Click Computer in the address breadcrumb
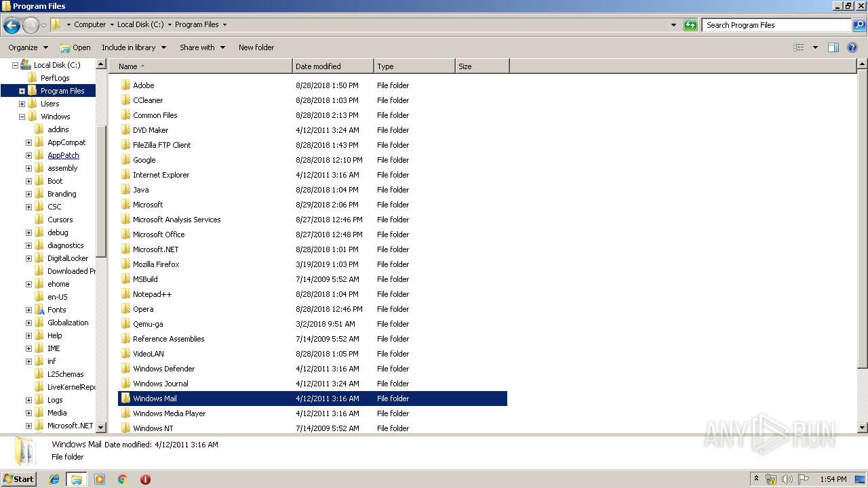868x488 pixels. tap(90, 24)
